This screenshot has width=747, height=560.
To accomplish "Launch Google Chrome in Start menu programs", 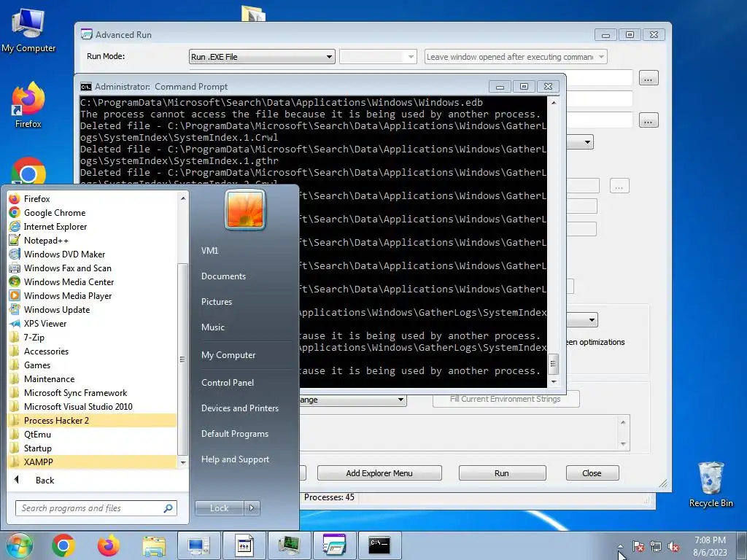I will point(92,212).
